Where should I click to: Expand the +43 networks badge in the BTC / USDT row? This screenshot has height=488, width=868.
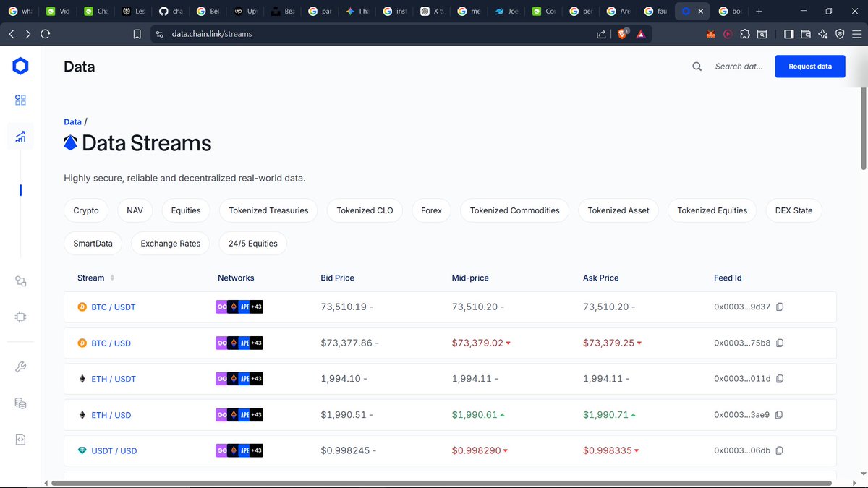(256, 307)
